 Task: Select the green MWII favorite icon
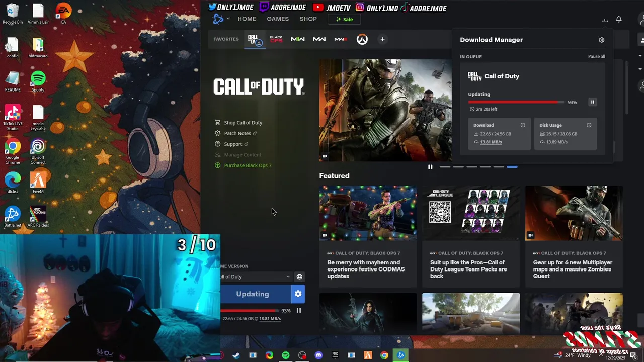click(x=298, y=39)
